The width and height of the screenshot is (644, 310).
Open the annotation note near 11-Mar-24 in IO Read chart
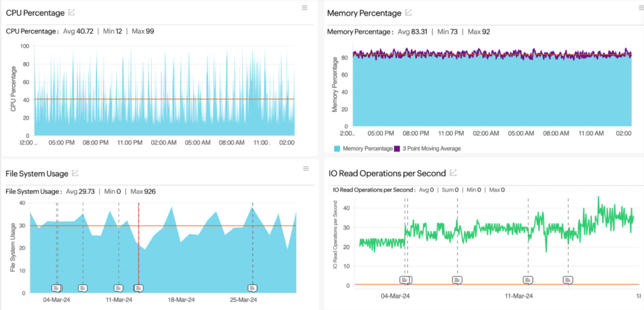(x=528, y=280)
